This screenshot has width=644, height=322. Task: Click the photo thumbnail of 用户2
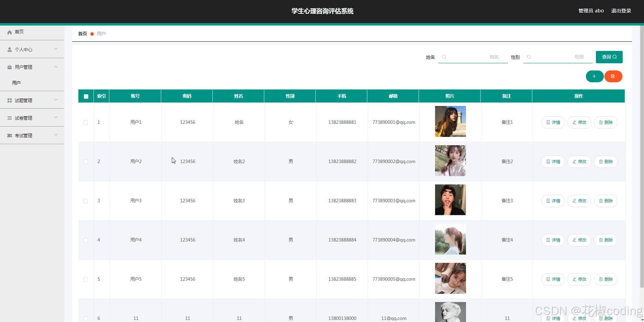click(450, 161)
